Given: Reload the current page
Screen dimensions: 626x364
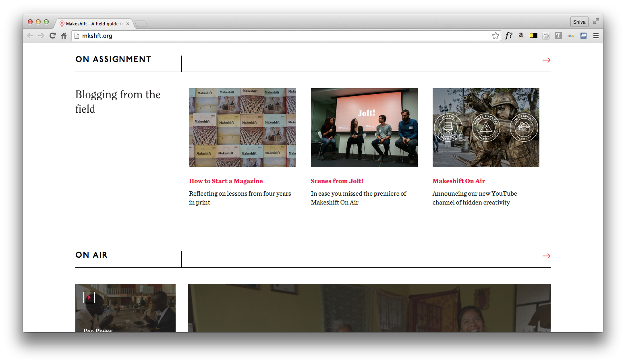Looking at the screenshot, I should point(52,35).
